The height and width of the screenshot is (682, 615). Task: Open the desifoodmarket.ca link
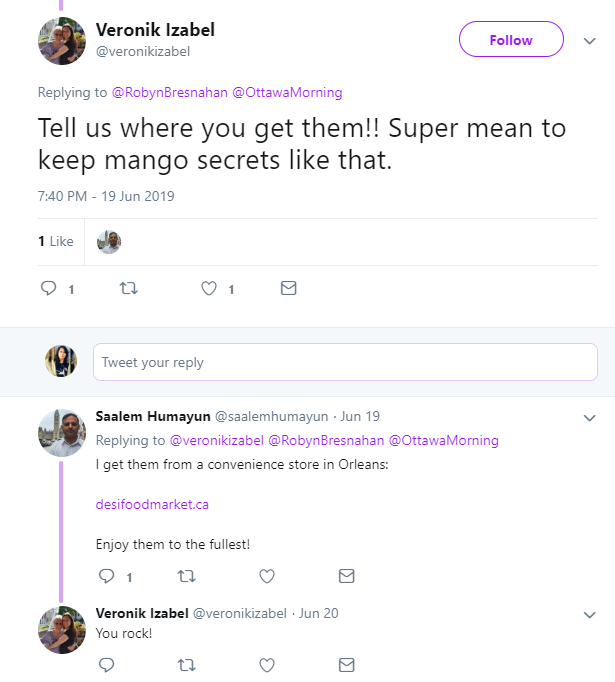pos(152,504)
